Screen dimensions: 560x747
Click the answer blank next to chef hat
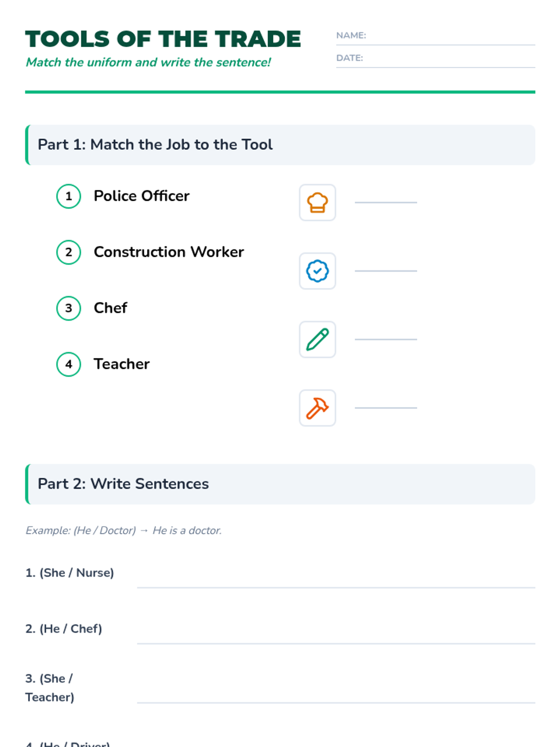click(x=386, y=202)
